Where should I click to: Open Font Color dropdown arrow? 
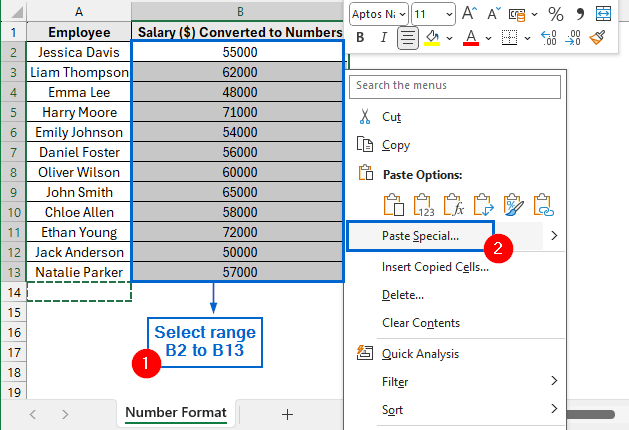coord(488,38)
